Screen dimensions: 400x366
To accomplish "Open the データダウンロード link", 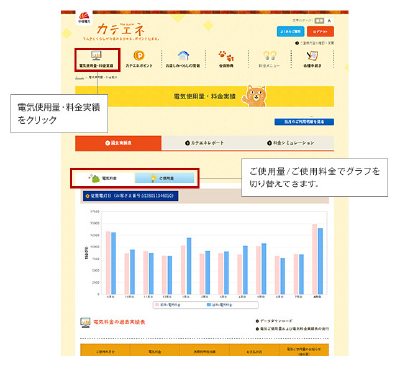I will tap(274, 321).
